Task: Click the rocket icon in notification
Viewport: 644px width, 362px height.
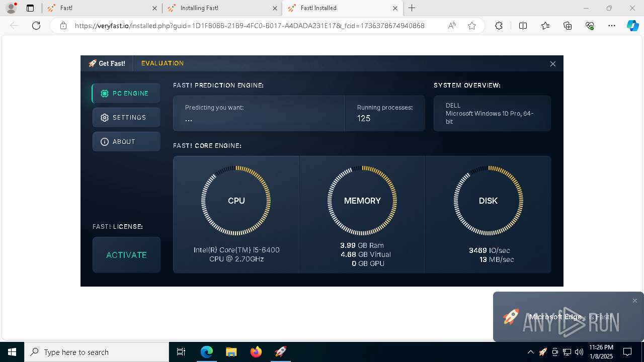Action: [511, 317]
